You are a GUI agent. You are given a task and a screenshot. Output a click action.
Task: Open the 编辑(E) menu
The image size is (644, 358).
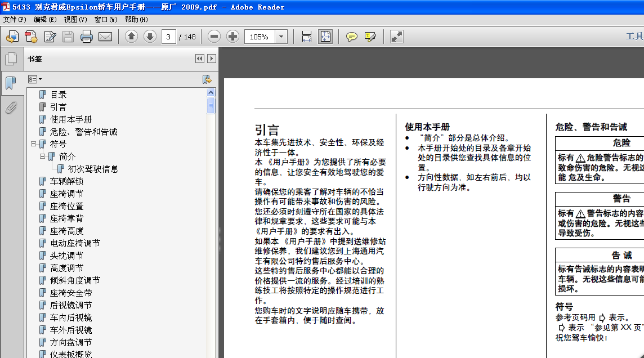point(45,19)
